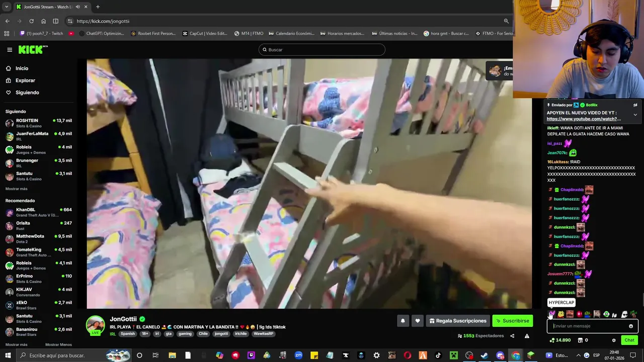Open Bananirou recommended channel
Screen dimensions: 644x362
point(39,332)
